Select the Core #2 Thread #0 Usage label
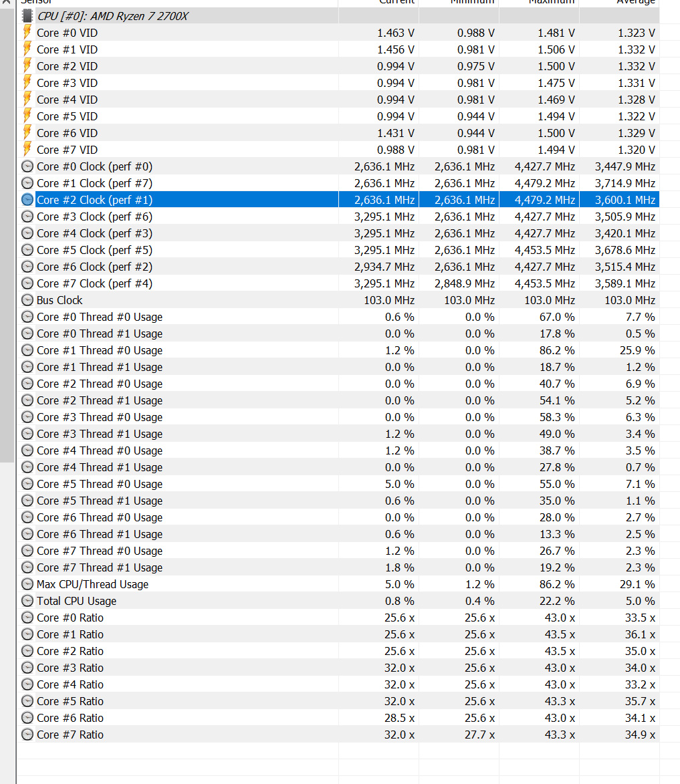 click(x=100, y=384)
